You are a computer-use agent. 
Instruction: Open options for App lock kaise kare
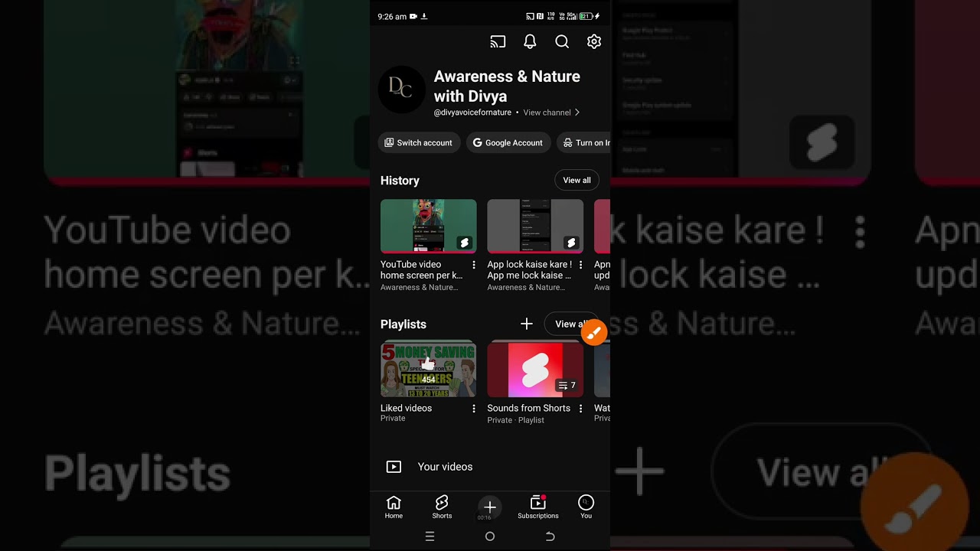[580, 265]
